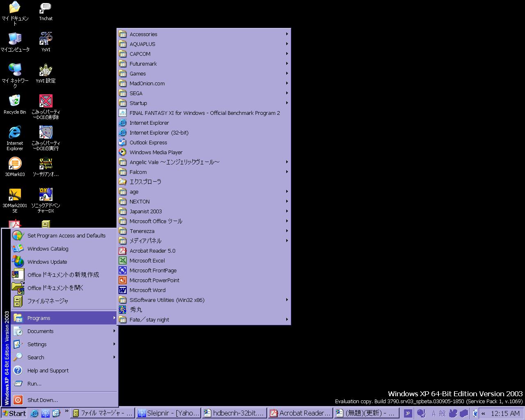
Task: Select the 3DMark2001 SE desktop icon
Action: tap(15, 201)
